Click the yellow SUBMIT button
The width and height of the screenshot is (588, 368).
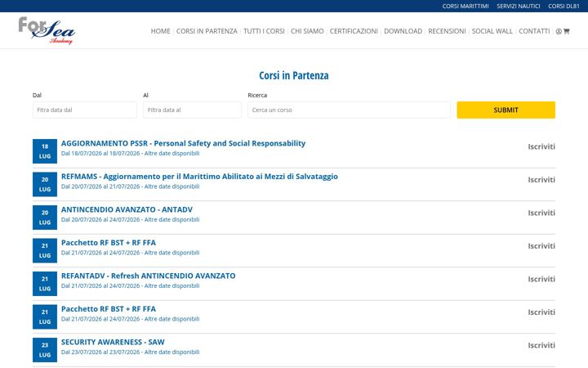[506, 110]
